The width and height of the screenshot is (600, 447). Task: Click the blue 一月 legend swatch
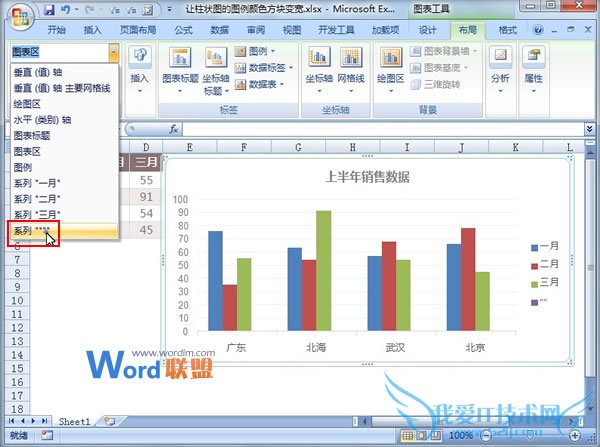pos(535,248)
